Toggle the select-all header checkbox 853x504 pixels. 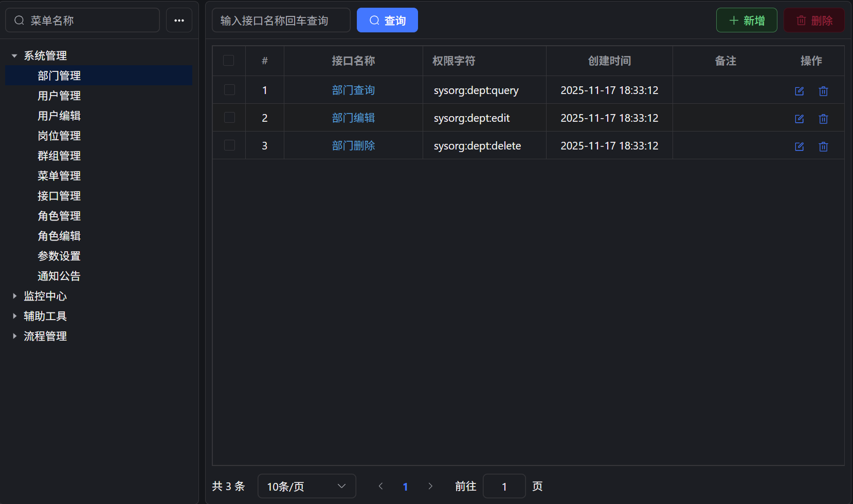(x=229, y=61)
